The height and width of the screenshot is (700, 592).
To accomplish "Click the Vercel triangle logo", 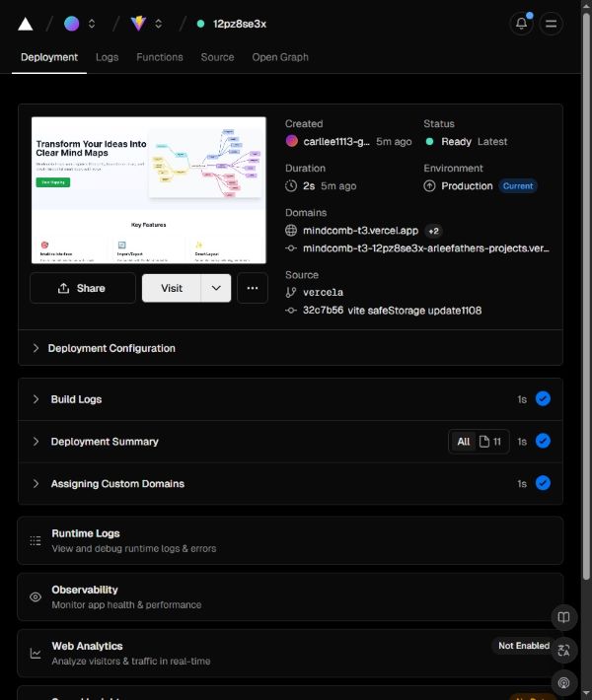I will (26, 24).
